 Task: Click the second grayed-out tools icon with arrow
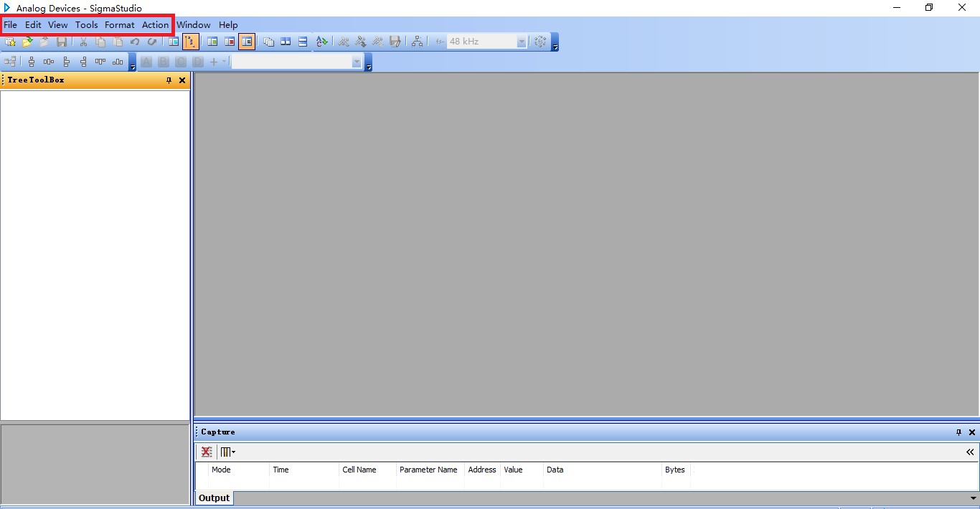pos(361,42)
